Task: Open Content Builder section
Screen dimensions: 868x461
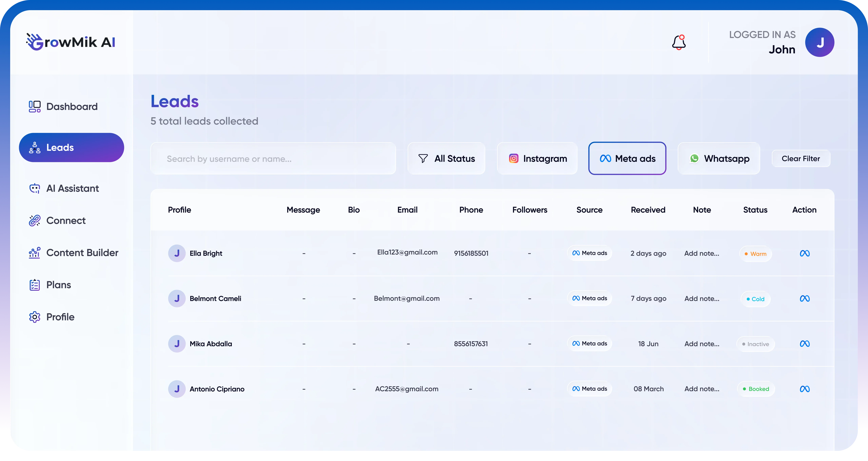Action: 73,253
